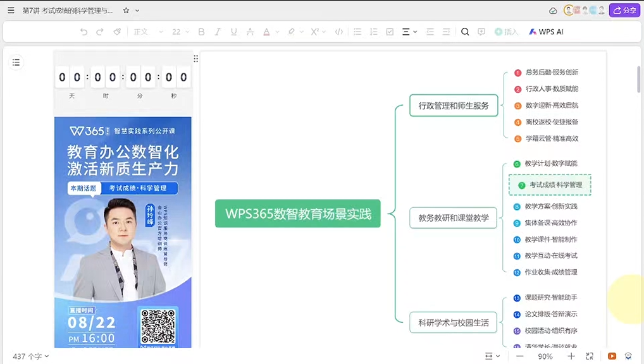The image size is (644, 364).
Task: Toggle italic text style
Action: point(218,32)
